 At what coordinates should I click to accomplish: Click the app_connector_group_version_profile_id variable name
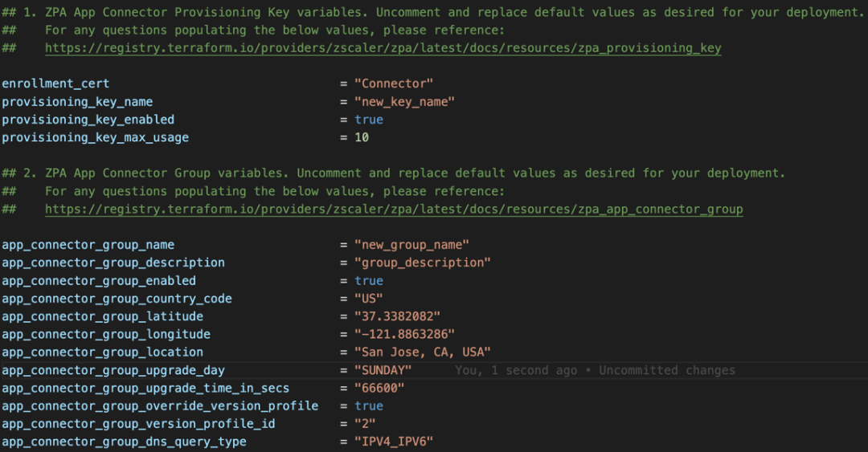tap(138, 424)
